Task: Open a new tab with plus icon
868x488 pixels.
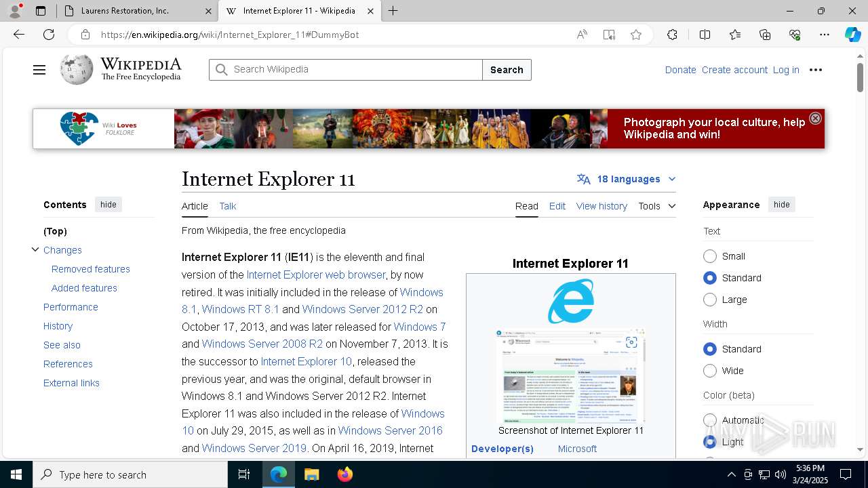Action: pyautogui.click(x=393, y=11)
